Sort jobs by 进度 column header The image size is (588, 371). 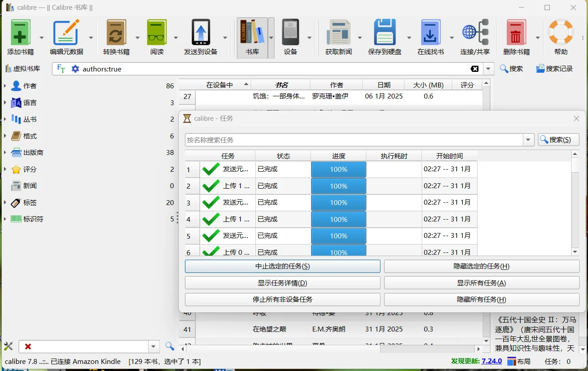coord(339,156)
